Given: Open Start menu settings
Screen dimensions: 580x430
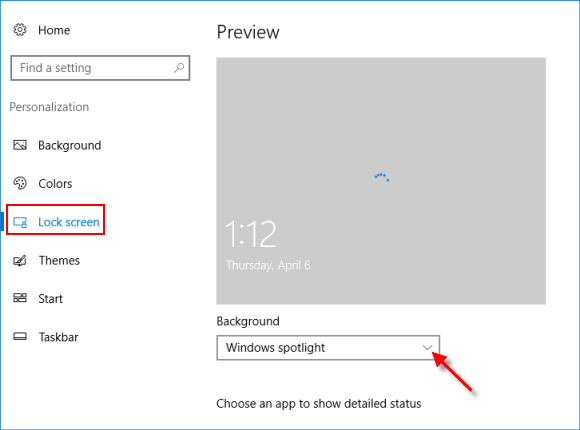Looking at the screenshot, I should point(51,299).
